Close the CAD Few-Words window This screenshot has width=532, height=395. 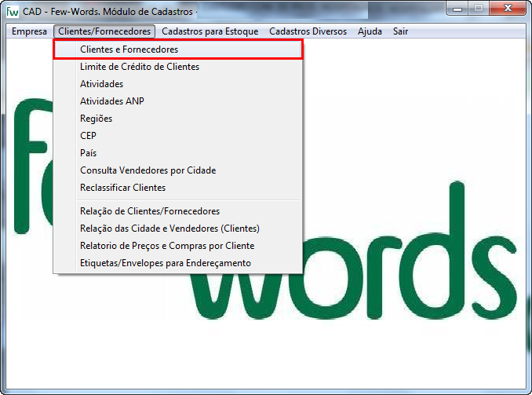click(508, 9)
